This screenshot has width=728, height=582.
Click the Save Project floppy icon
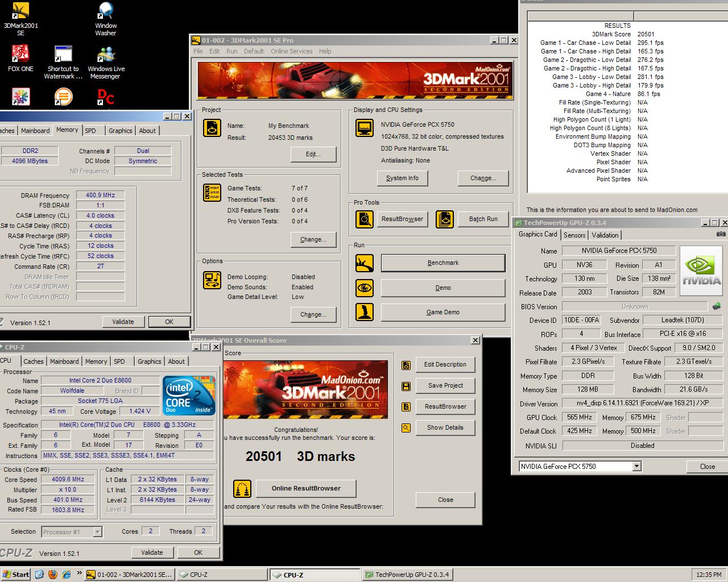[x=406, y=386]
